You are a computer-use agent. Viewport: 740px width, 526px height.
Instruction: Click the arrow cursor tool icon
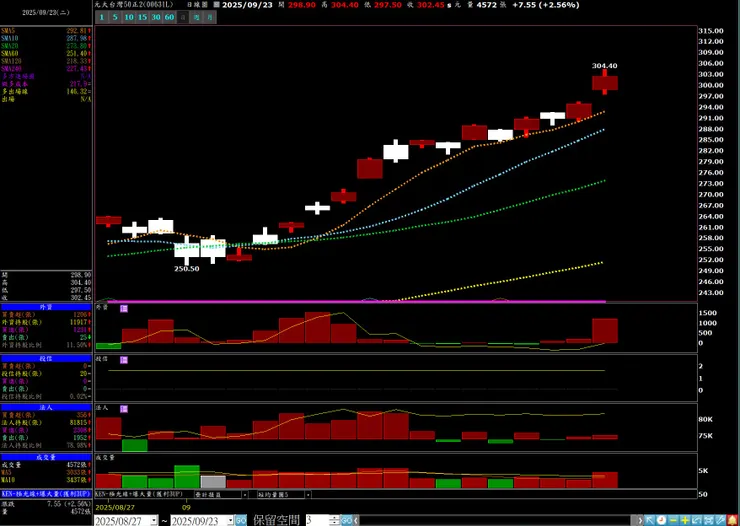click(650, 520)
